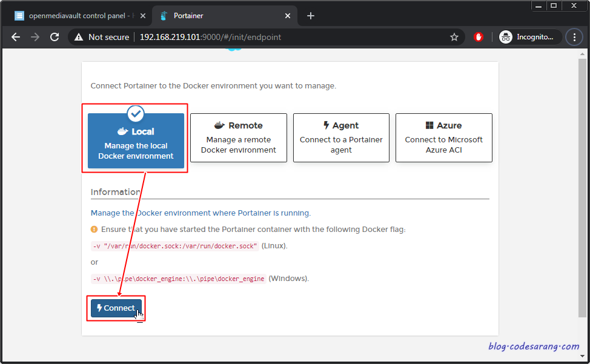This screenshot has height=364, width=590.
Task: Close the Portainer tab
Action: pyautogui.click(x=288, y=16)
